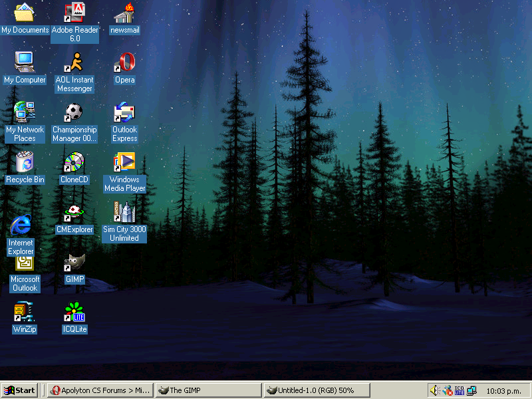The image size is (532, 399).
Task: Select the ICQLite desktop shortcut
Action: 74,313
